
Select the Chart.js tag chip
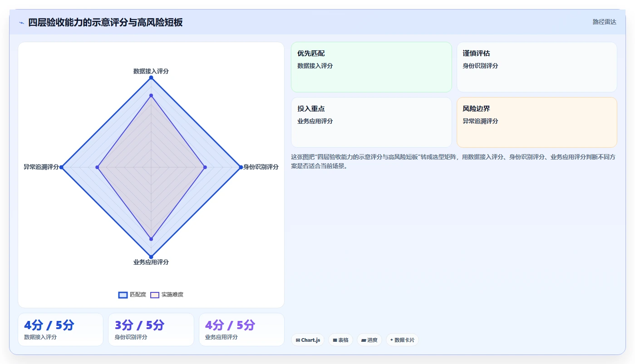click(308, 340)
